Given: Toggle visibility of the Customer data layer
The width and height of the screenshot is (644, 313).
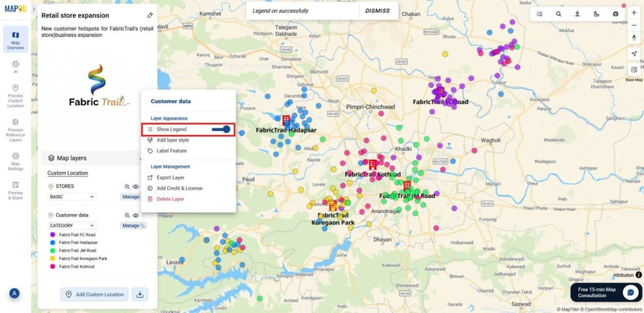Looking at the screenshot, I should click(x=136, y=215).
